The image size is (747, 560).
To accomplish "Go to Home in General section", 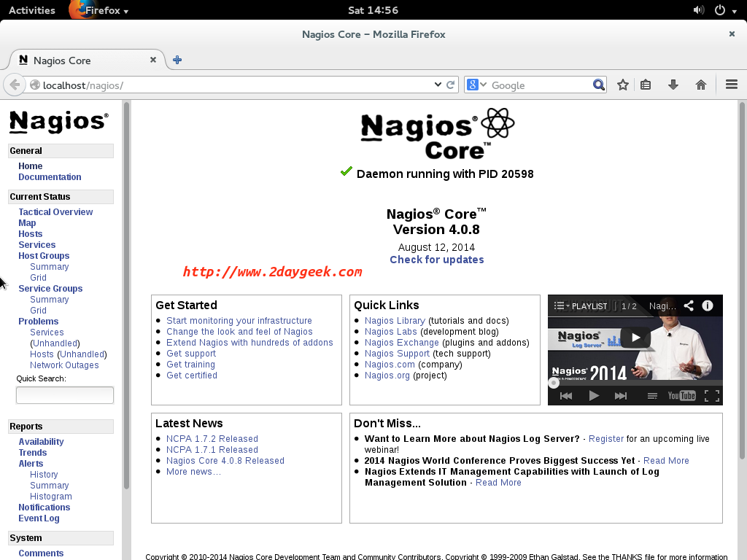I will click(x=31, y=166).
